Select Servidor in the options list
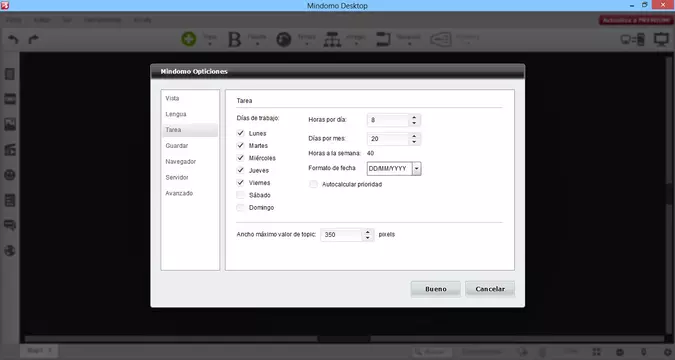The width and height of the screenshot is (675, 360). point(190,177)
